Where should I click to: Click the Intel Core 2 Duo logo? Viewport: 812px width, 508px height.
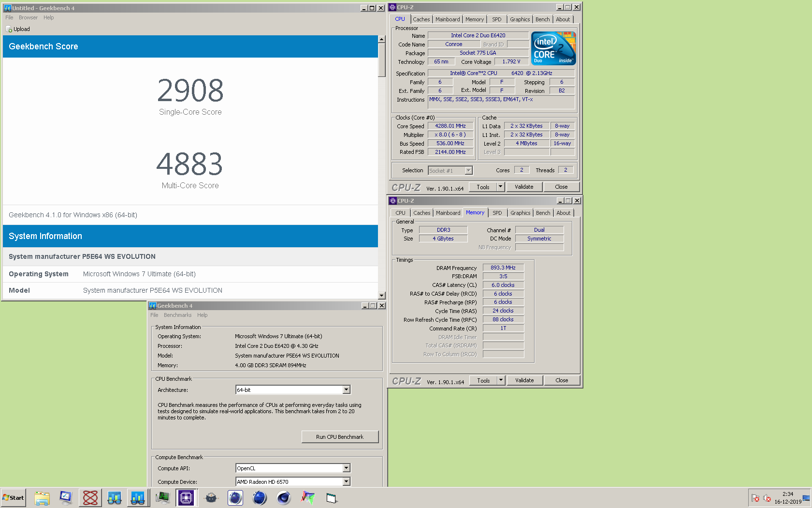tap(553, 48)
